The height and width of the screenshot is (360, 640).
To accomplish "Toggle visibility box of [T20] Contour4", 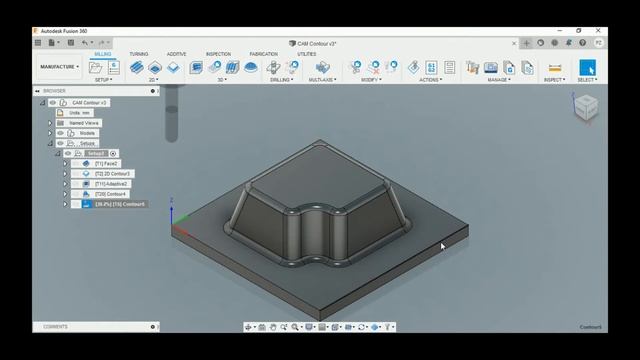I will (x=76, y=194).
